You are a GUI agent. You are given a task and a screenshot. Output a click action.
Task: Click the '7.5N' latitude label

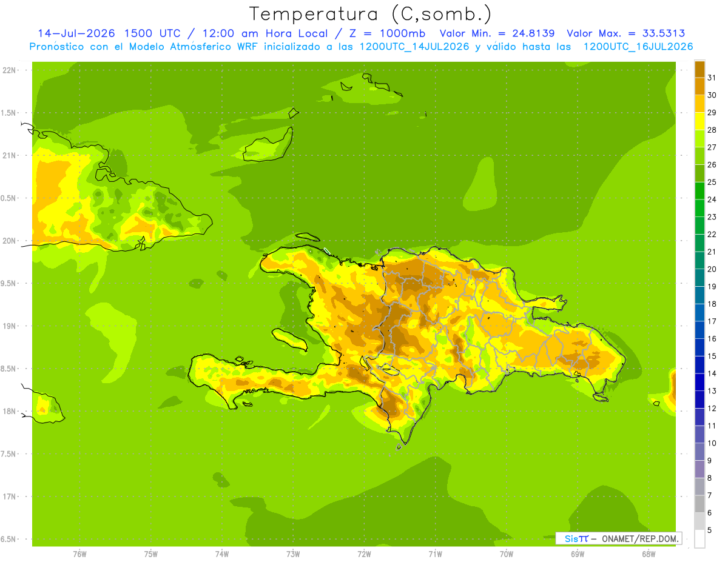pyautogui.click(x=10, y=454)
